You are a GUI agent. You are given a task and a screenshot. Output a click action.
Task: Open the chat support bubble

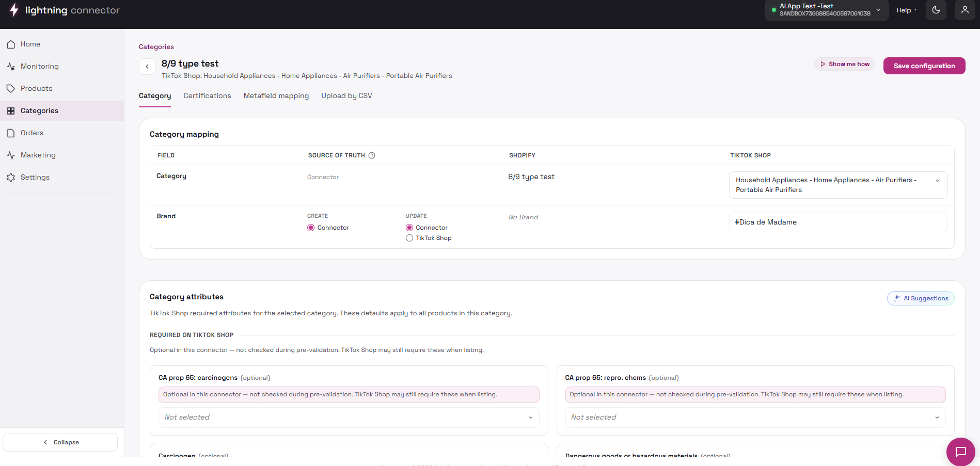pos(960,452)
